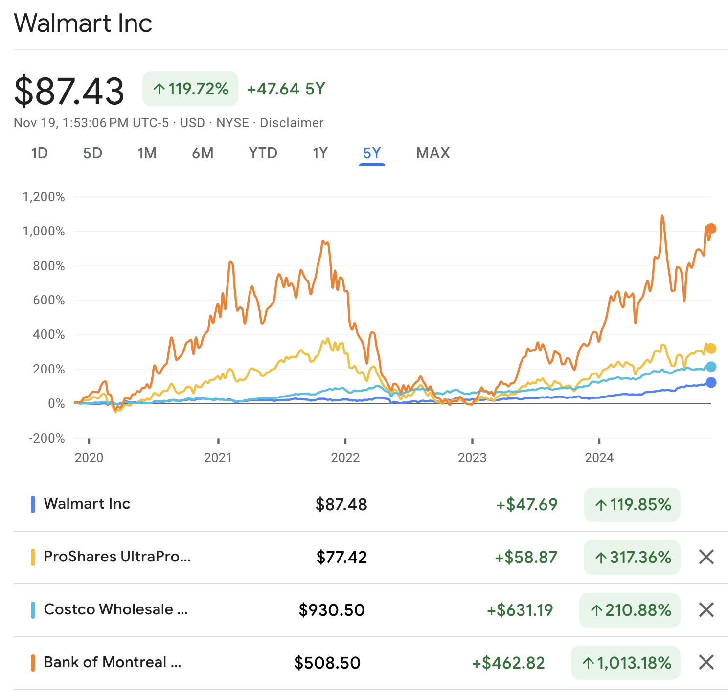This screenshot has height=700, width=728.
Task: Remove Costco Wholesale comparison with X
Action: click(x=706, y=609)
